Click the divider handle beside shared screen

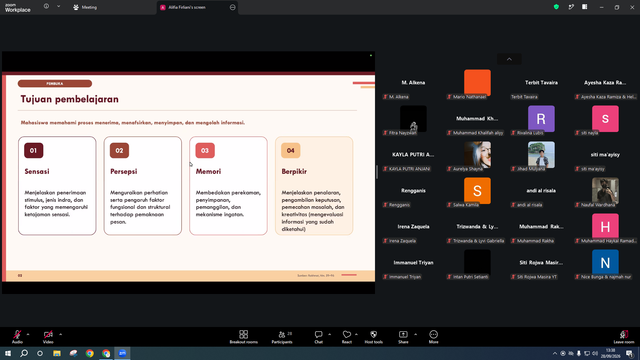(x=377, y=172)
